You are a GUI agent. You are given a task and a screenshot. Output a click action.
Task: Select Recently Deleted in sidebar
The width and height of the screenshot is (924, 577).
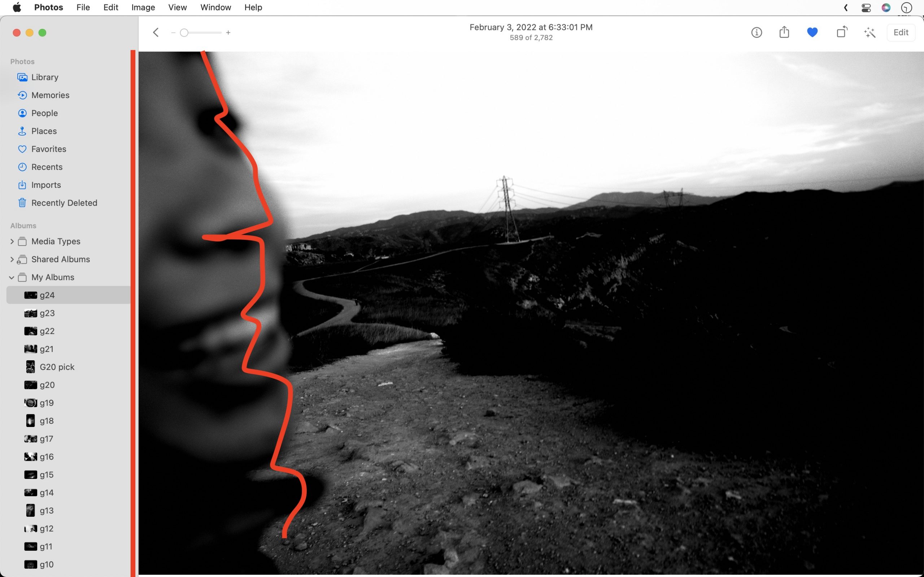click(64, 203)
